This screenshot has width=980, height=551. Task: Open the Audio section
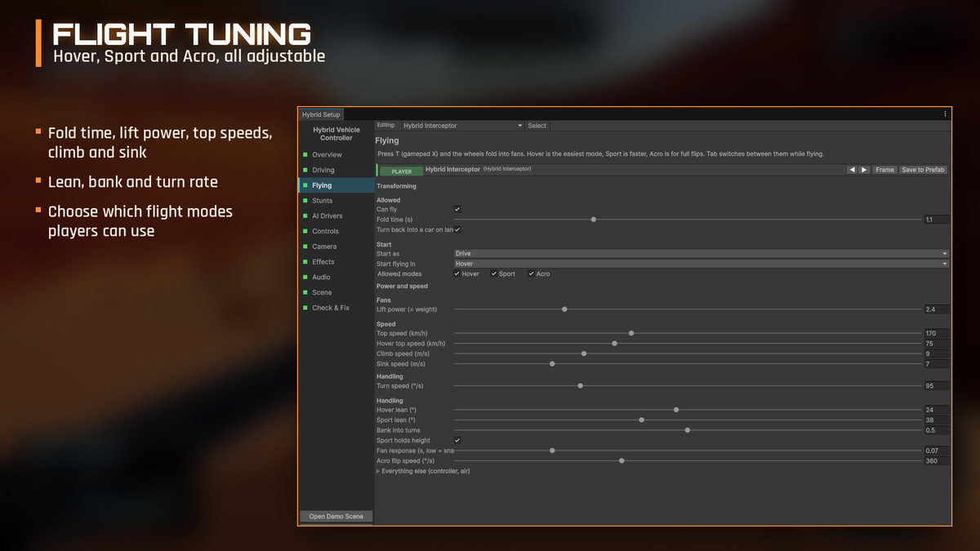click(x=321, y=278)
